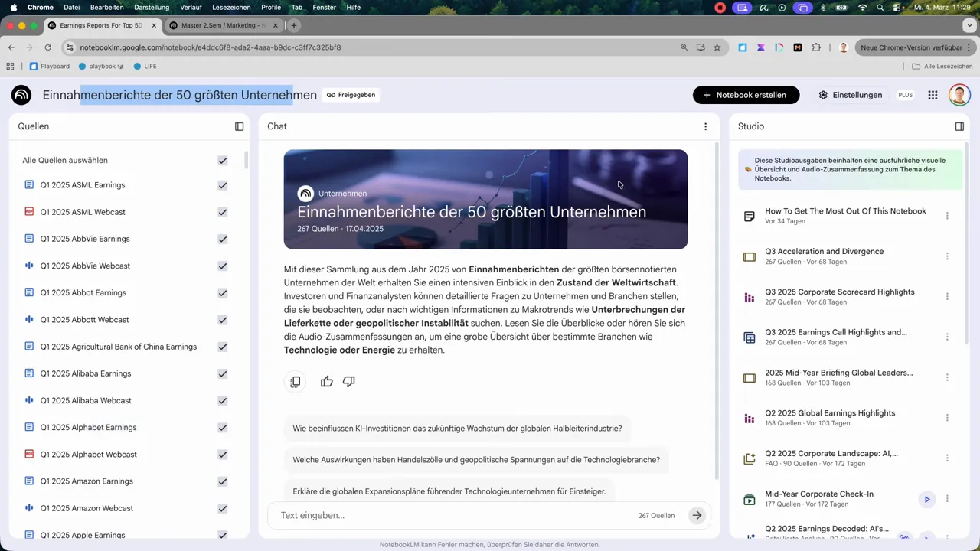Uncheck Q1 2025 Alibaba Webcast source
The height and width of the screenshot is (551, 980).
pos(223,400)
